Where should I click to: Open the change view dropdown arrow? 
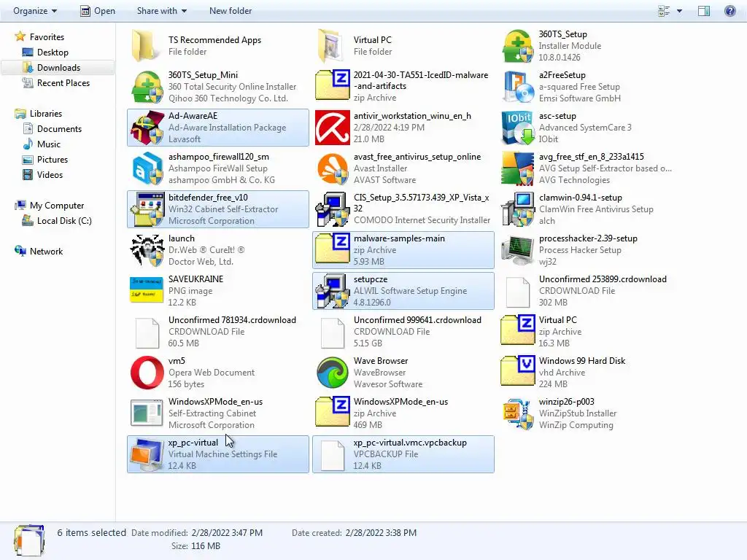[679, 10]
